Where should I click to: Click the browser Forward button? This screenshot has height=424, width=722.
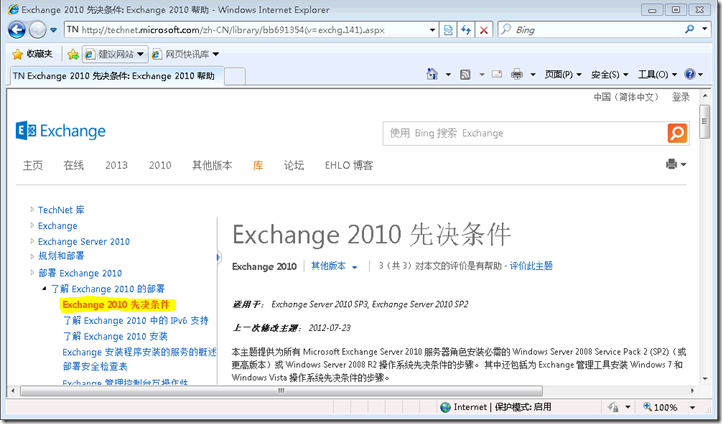tap(37, 30)
